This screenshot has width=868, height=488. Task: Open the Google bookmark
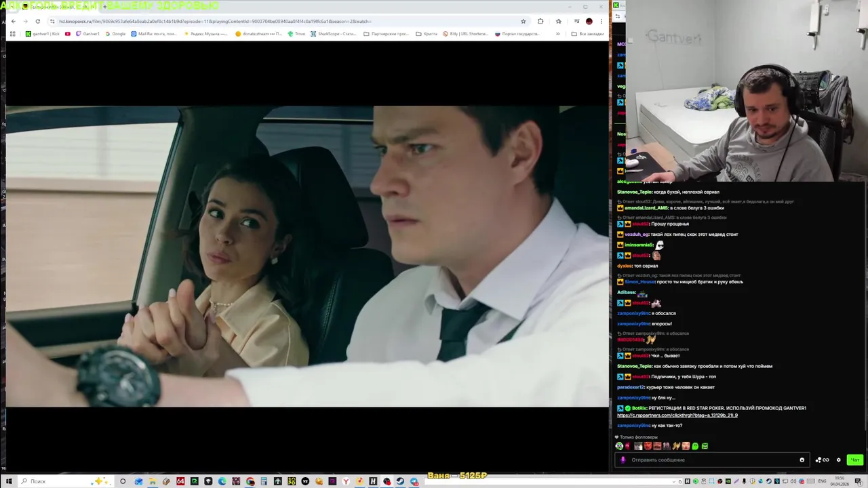[x=115, y=33]
